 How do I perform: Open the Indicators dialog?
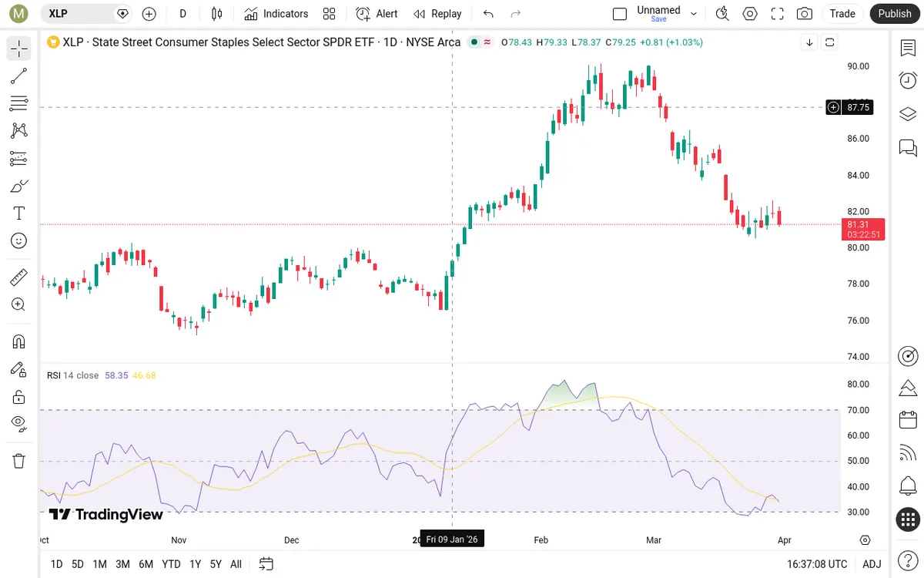pos(276,13)
